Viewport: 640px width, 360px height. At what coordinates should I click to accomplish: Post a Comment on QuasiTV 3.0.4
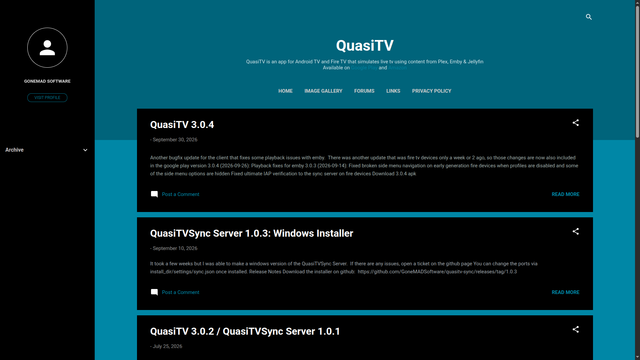coord(180,194)
